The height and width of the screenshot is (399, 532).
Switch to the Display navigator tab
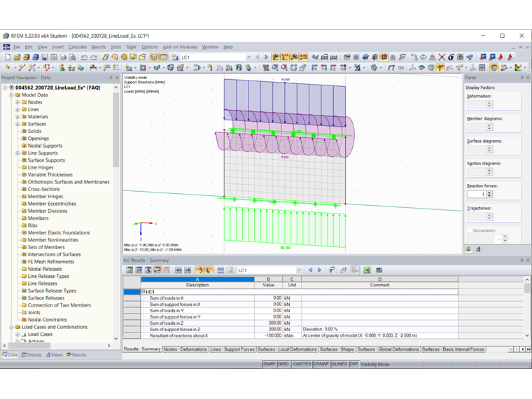point(31,355)
